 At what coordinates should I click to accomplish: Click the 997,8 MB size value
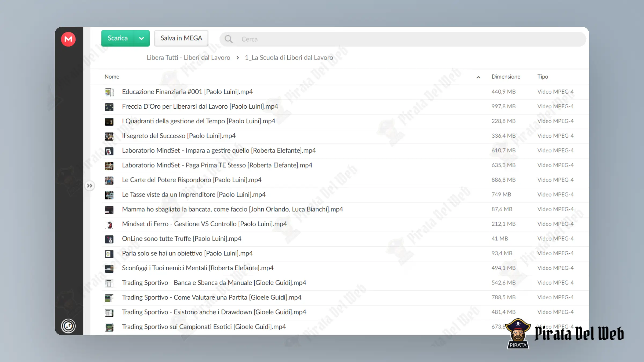tap(503, 106)
